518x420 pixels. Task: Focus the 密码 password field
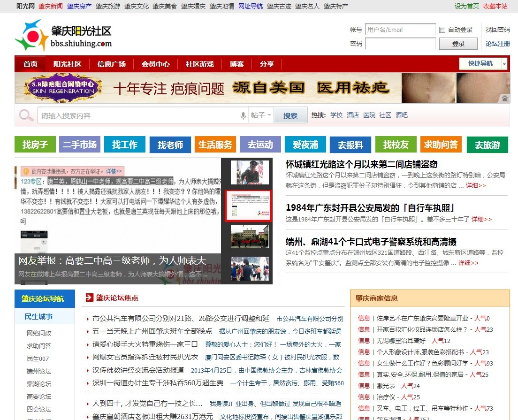tap(400, 44)
